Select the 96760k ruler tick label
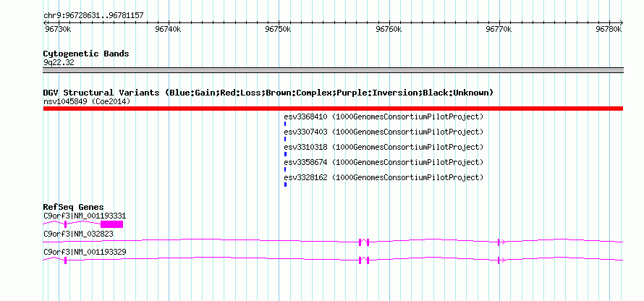 (388, 30)
